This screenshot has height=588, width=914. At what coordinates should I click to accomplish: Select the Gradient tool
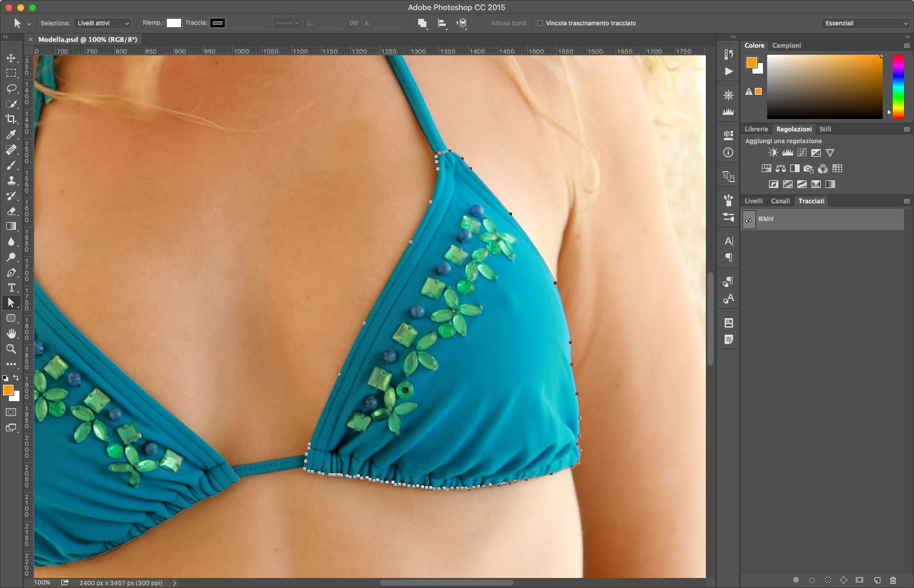[11, 226]
